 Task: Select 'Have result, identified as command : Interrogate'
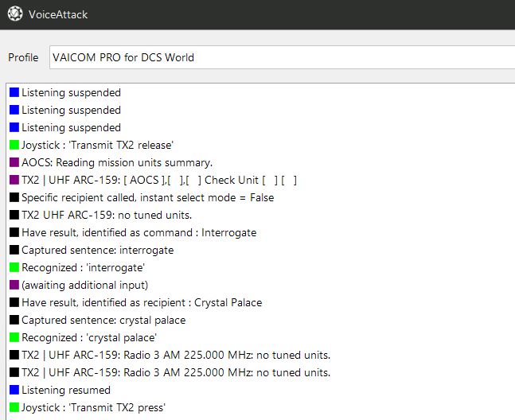(x=139, y=232)
